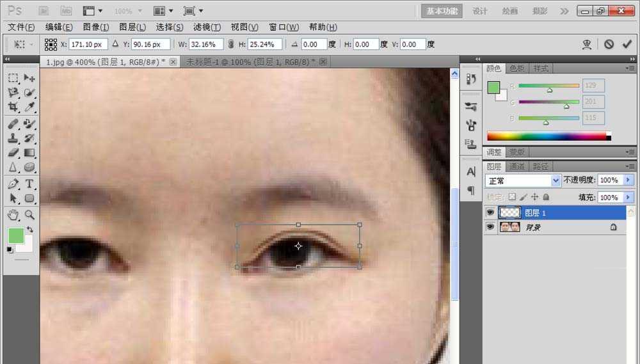Image resolution: width=640 pixels, height=364 pixels.
Task: Select the Eyedropper tool
Action: tap(29, 107)
